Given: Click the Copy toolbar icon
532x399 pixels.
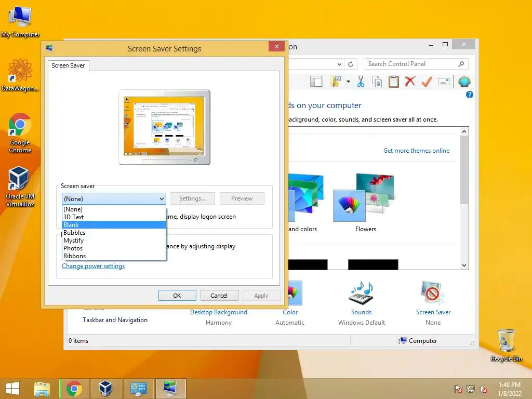Looking at the screenshot, I should (x=377, y=82).
